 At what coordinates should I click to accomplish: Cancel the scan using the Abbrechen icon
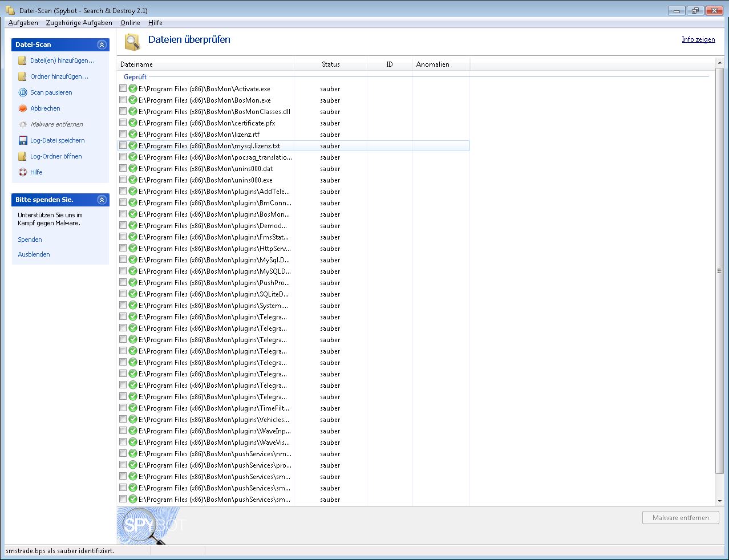23,108
